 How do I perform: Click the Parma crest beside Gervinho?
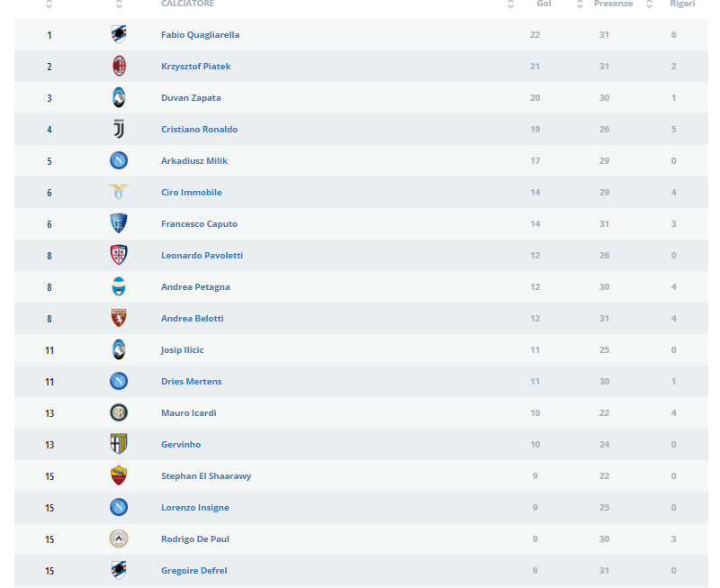click(x=119, y=444)
